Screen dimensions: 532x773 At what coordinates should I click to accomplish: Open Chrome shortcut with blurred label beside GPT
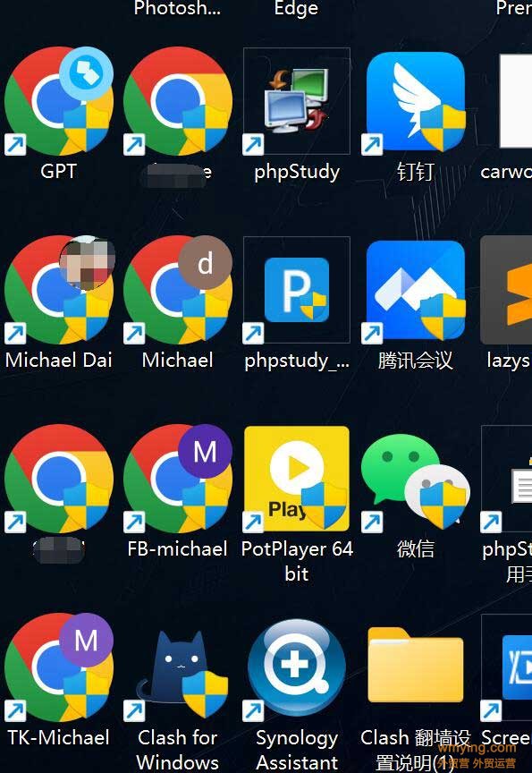pyautogui.click(x=178, y=101)
